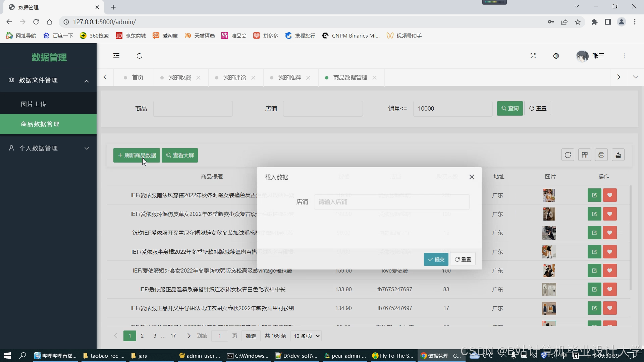
Task: Close the 载入数据 dialog
Action: [472, 177]
